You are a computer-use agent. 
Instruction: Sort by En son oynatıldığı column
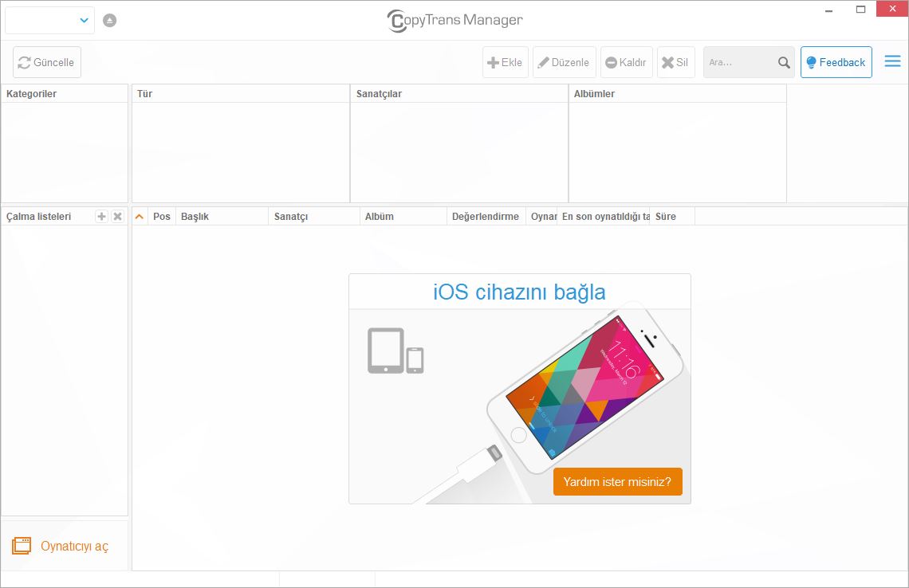(x=604, y=216)
